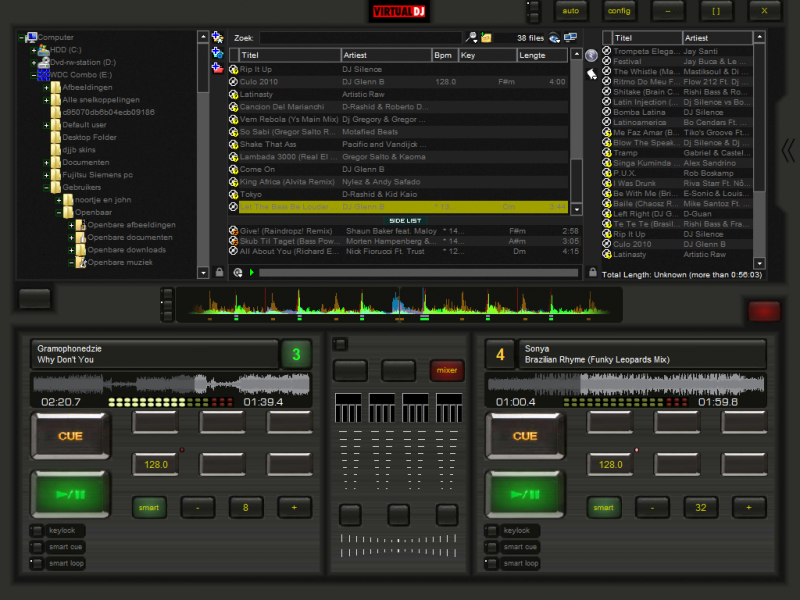Open playlist options icon below the globe
800x600 pixels.
(x=592, y=74)
